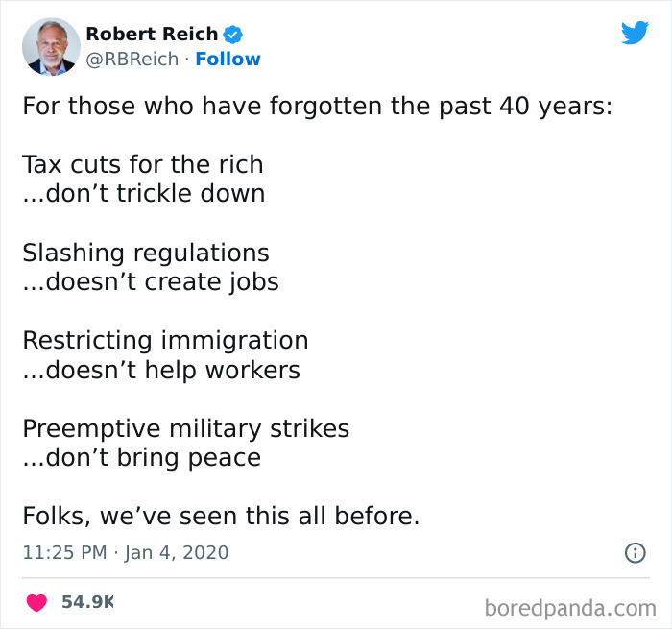The height and width of the screenshot is (629, 672).
Task: Click the line about the past 40 years
Action: pos(317,104)
